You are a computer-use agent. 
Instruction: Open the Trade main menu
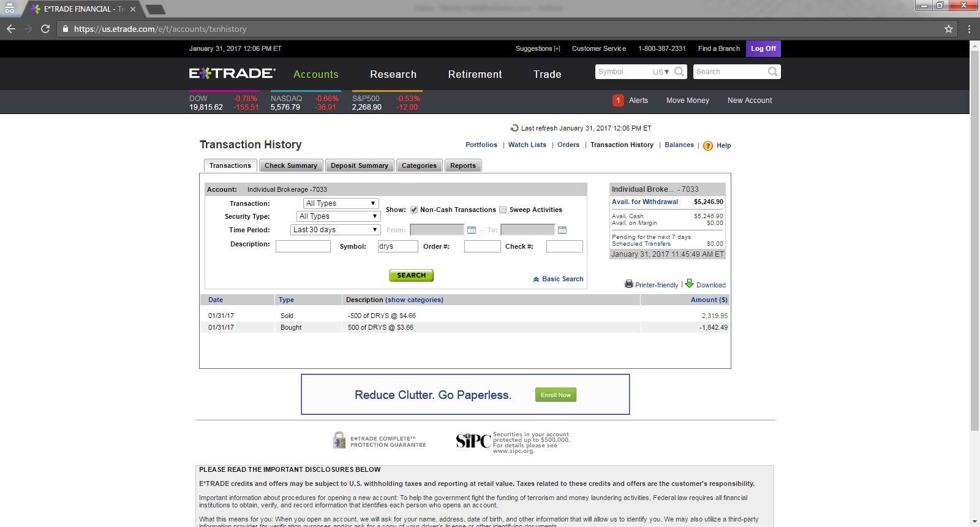point(548,74)
